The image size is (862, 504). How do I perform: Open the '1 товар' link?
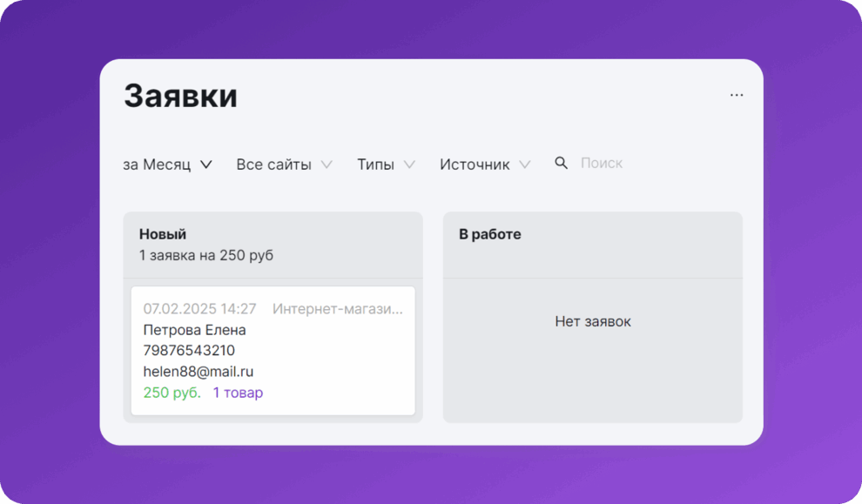coord(238,393)
